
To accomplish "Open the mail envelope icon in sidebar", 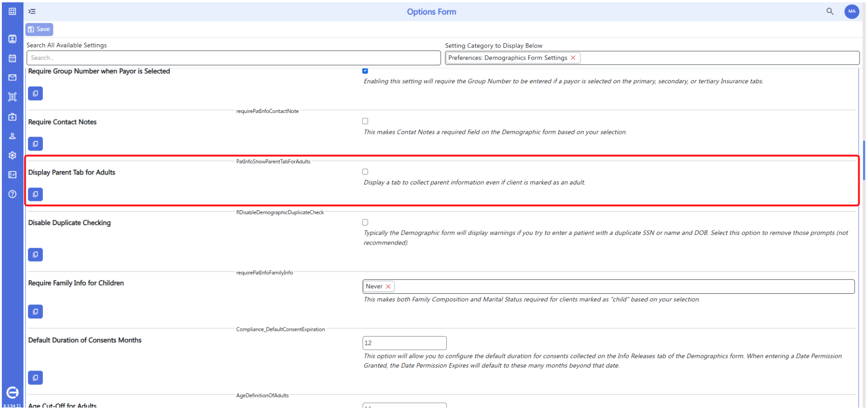I will point(13,77).
